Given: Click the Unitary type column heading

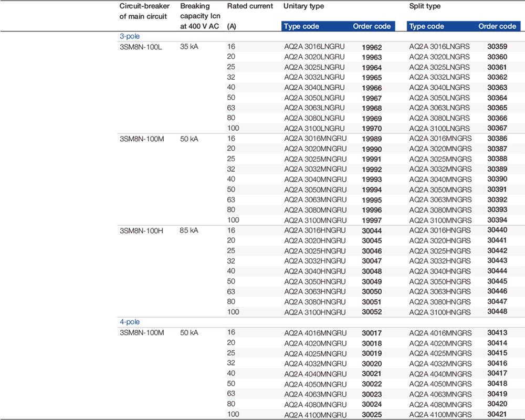Looking at the screenshot, I should point(303,6).
